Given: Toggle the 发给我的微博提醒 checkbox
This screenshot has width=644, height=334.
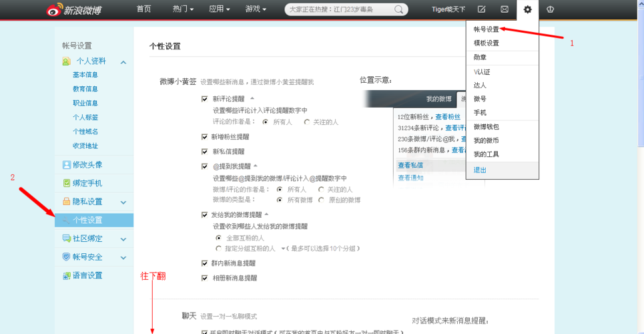Looking at the screenshot, I should (x=204, y=214).
